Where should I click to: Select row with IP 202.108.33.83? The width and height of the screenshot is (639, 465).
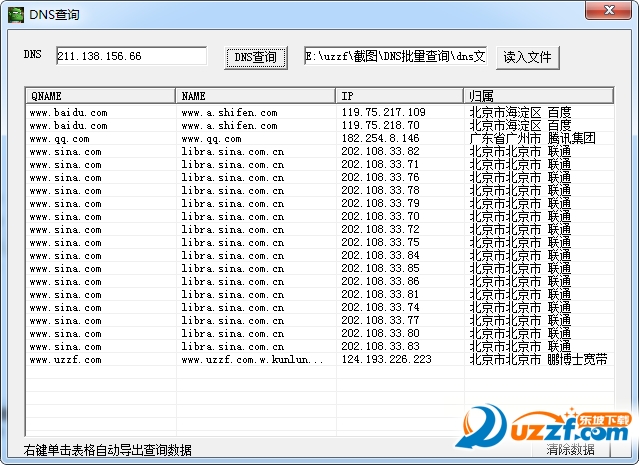[320, 347]
